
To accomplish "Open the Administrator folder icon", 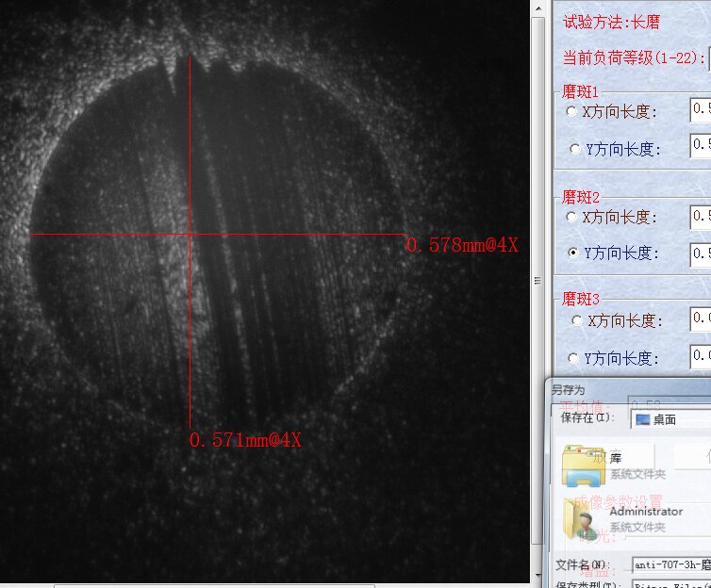I will click(x=581, y=519).
